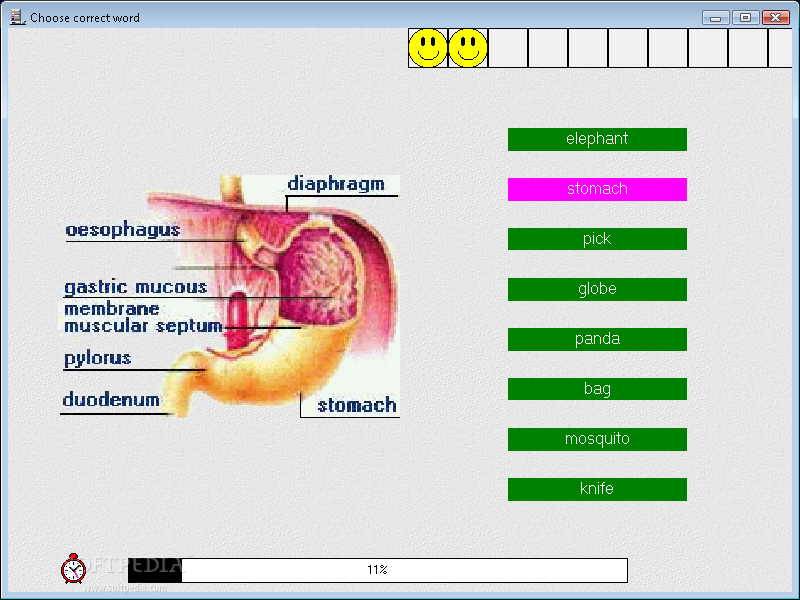Click the 'bag' word option

point(597,389)
